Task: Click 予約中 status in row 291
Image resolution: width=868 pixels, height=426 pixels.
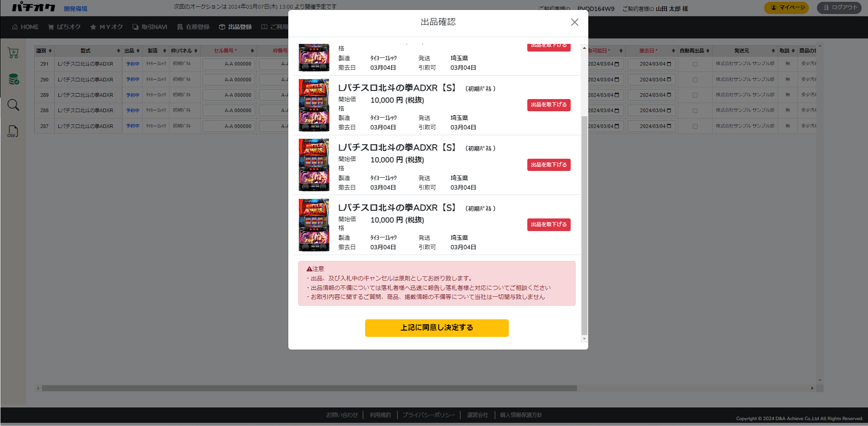Action: pos(133,64)
